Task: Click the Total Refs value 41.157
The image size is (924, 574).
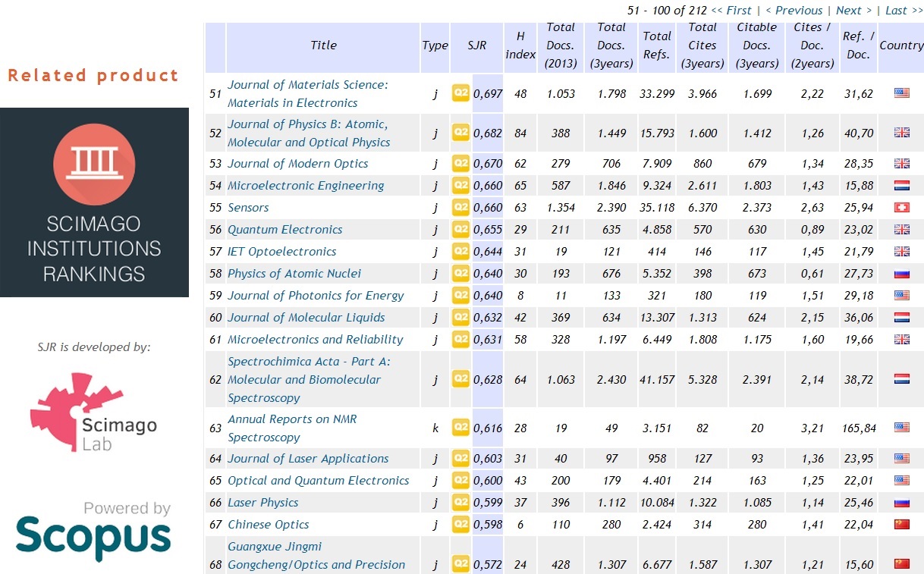Action: pyautogui.click(x=657, y=378)
